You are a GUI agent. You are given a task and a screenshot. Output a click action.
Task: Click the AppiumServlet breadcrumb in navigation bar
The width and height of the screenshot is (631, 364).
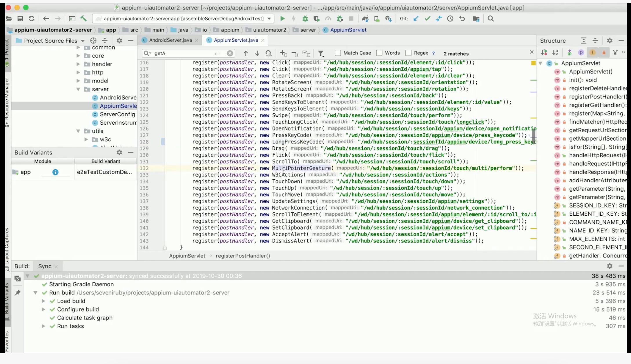point(348,30)
